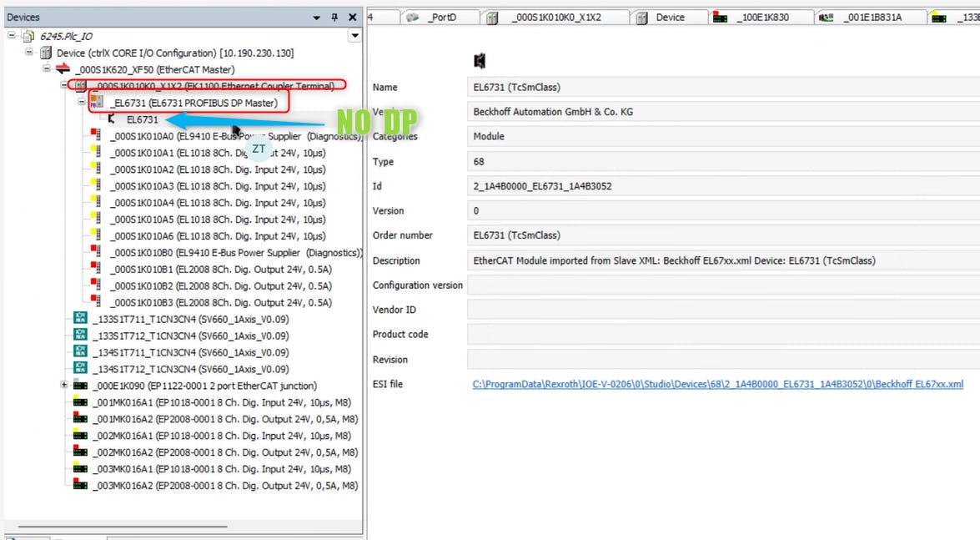This screenshot has height=540, width=980.
Task: Open the Beckhoff EL67xx.xml ESI file link
Action: (x=717, y=385)
